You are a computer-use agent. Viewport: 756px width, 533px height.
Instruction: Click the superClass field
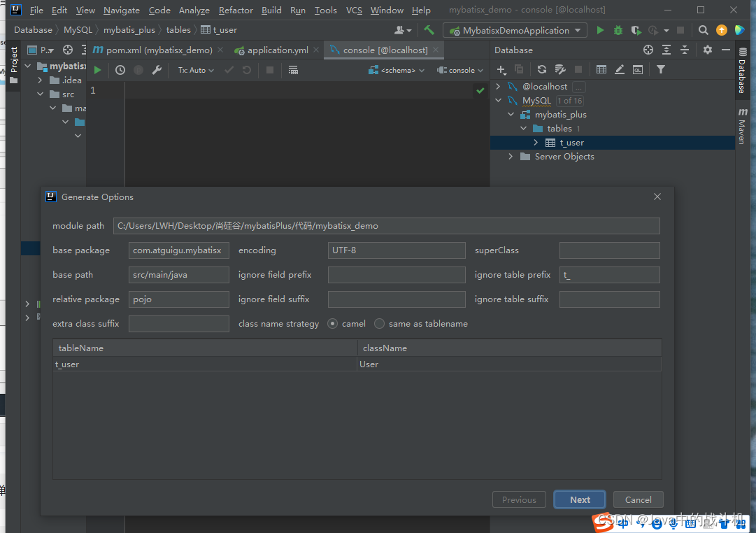pyautogui.click(x=609, y=250)
